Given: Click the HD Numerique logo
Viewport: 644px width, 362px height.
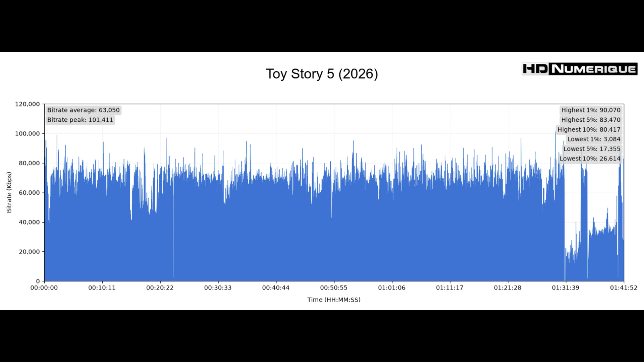Looking at the screenshot, I should 580,69.
